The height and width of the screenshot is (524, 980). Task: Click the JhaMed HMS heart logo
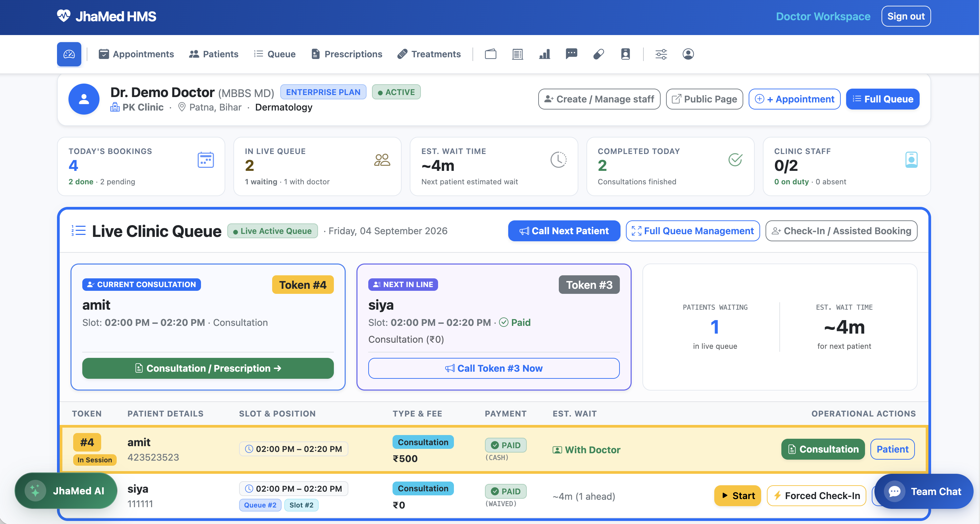tap(63, 16)
